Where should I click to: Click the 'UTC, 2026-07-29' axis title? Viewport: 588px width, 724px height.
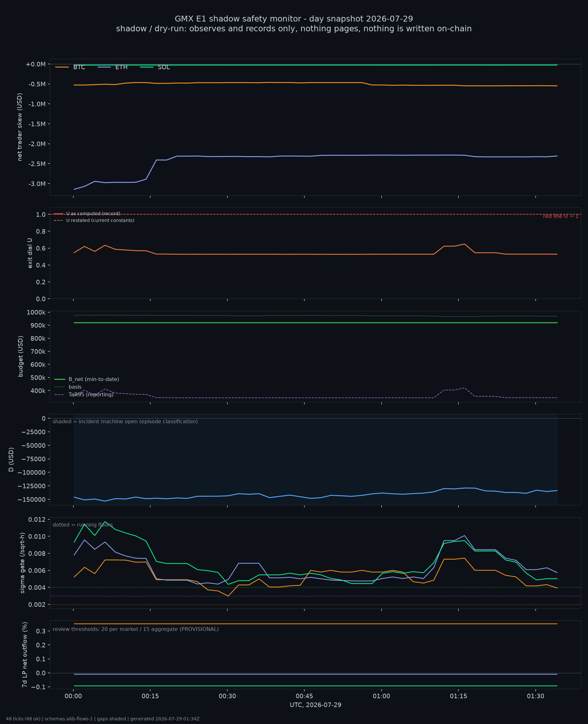(315, 705)
